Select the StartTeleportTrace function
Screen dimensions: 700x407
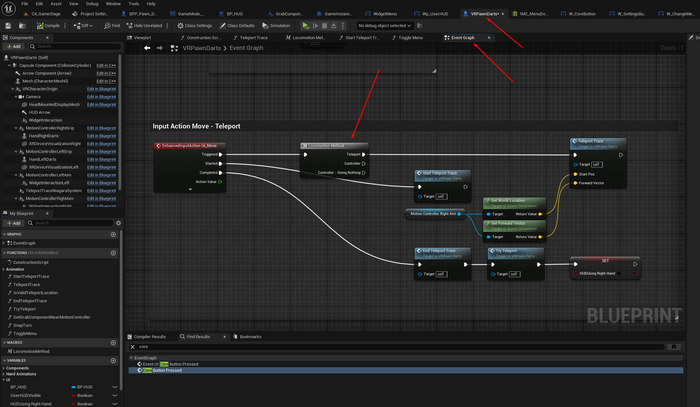(x=32, y=276)
